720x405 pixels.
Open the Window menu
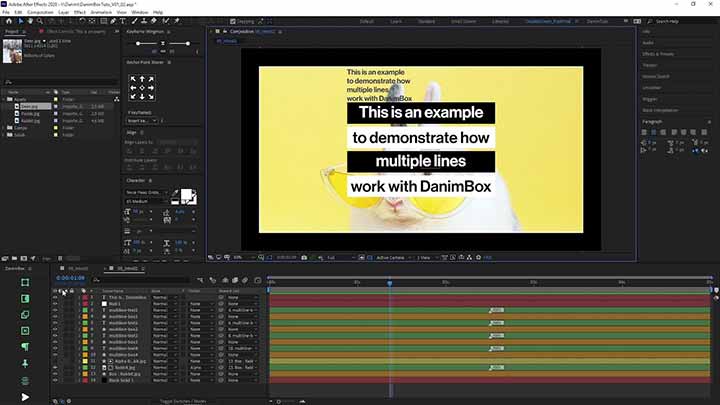click(x=140, y=12)
